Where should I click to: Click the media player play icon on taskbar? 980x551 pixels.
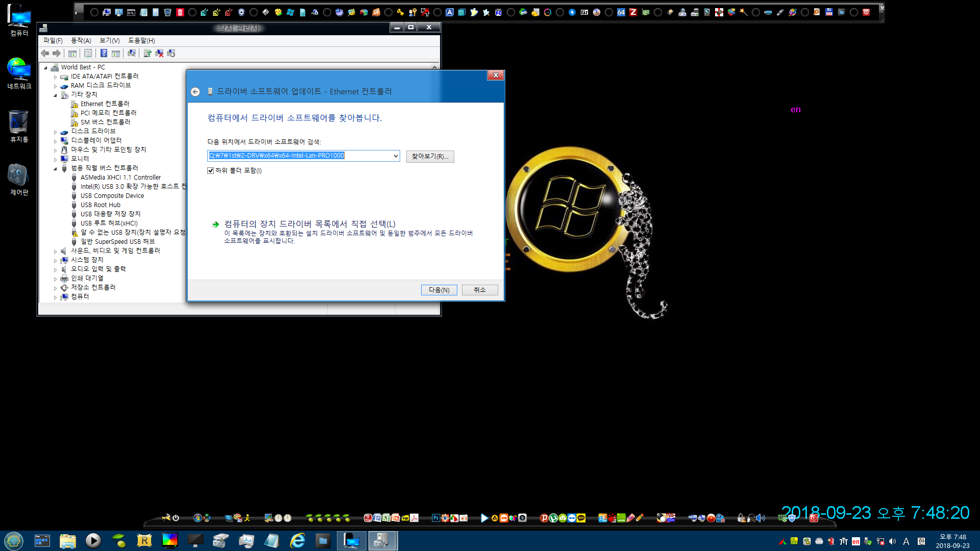pyautogui.click(x=93, y=540)
